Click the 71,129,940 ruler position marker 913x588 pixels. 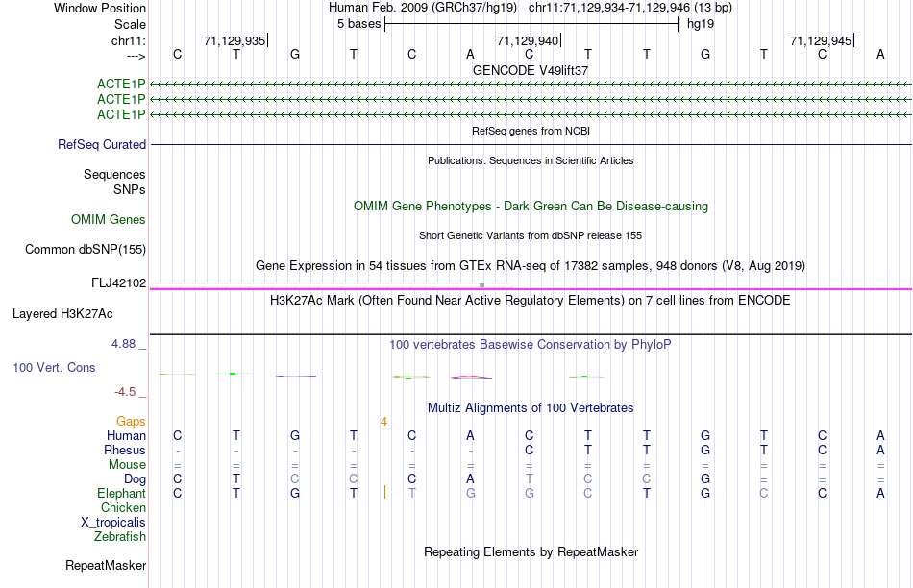pyautogui.click(x=528, y=40)
